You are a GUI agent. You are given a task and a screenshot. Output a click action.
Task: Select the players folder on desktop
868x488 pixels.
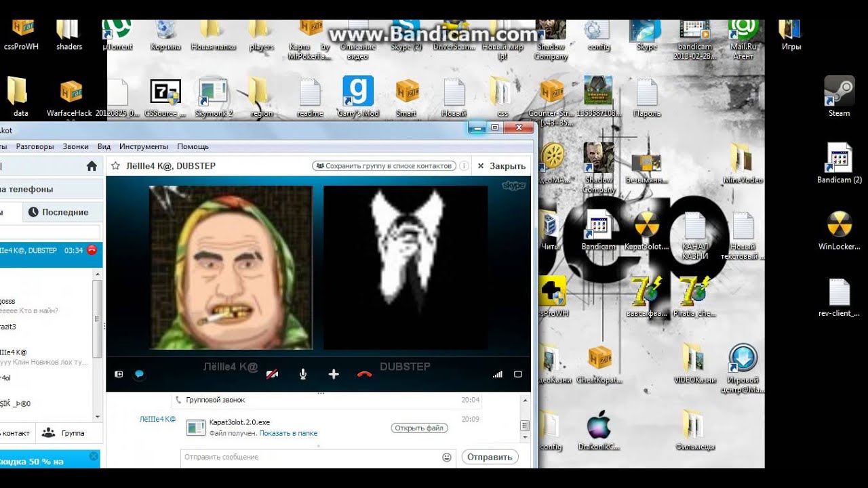point(261,35)
